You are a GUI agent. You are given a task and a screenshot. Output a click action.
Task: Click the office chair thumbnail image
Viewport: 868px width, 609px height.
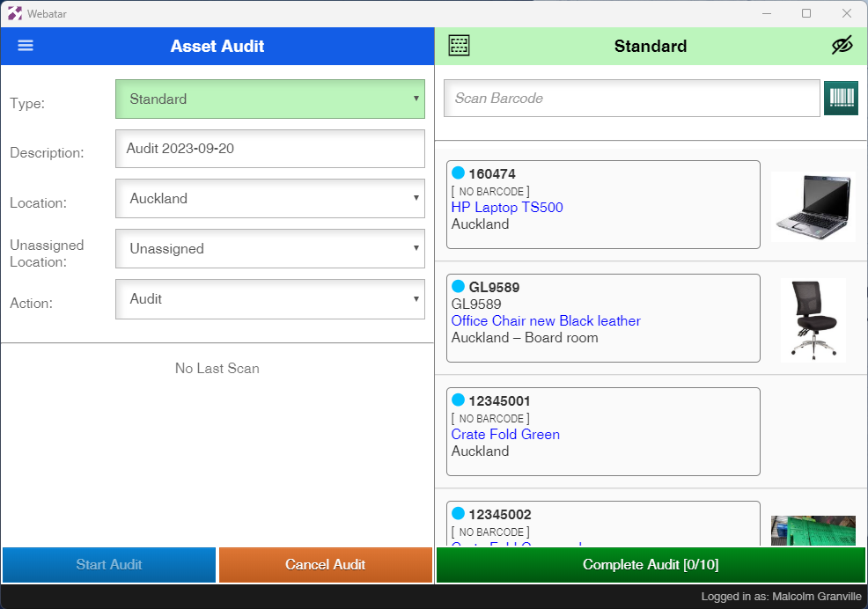(813, 320)
